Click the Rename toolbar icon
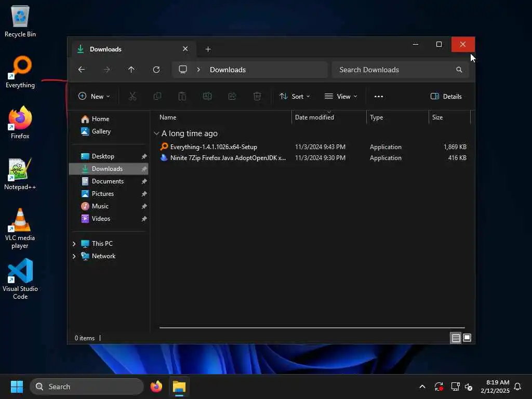 pyautogui.click(x=207, y=96)
